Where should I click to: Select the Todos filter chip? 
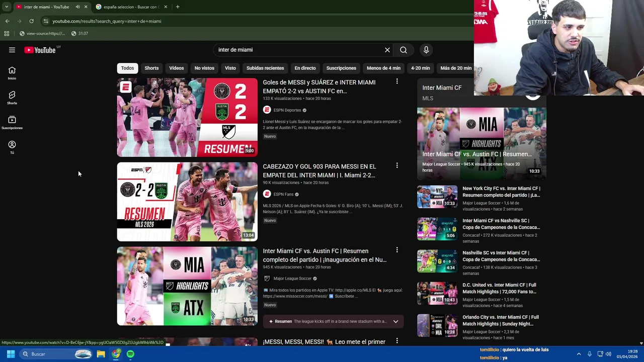pyautogui.click(x=127, y=68)
